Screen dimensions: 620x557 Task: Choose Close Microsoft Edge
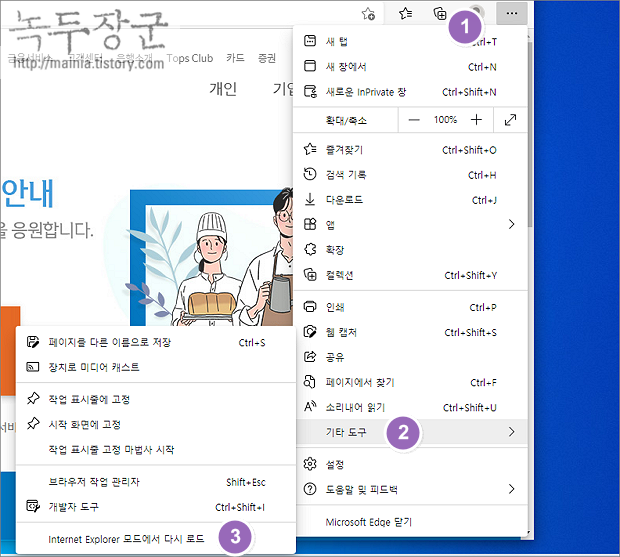410,522
